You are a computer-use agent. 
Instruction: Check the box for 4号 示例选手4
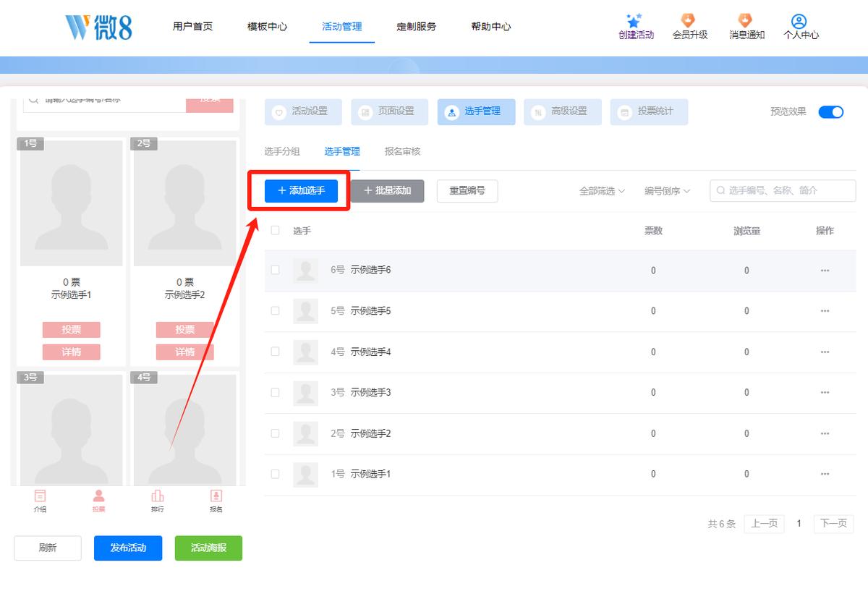275,351
